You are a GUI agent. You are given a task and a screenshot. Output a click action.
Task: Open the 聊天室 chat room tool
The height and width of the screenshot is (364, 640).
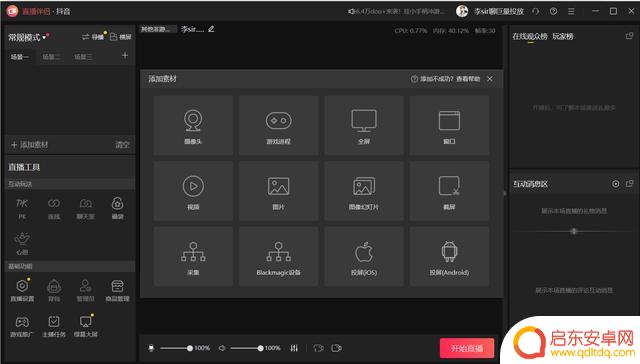tap(86, 209)
